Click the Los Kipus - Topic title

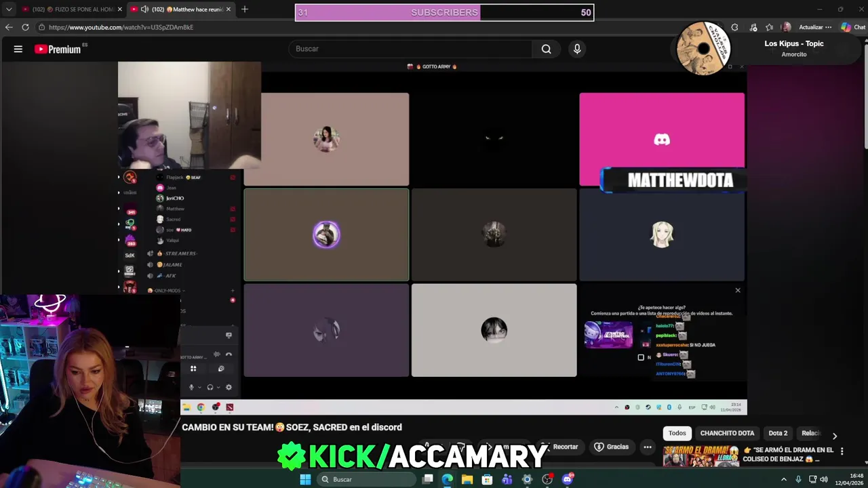(x=794, y=43)
